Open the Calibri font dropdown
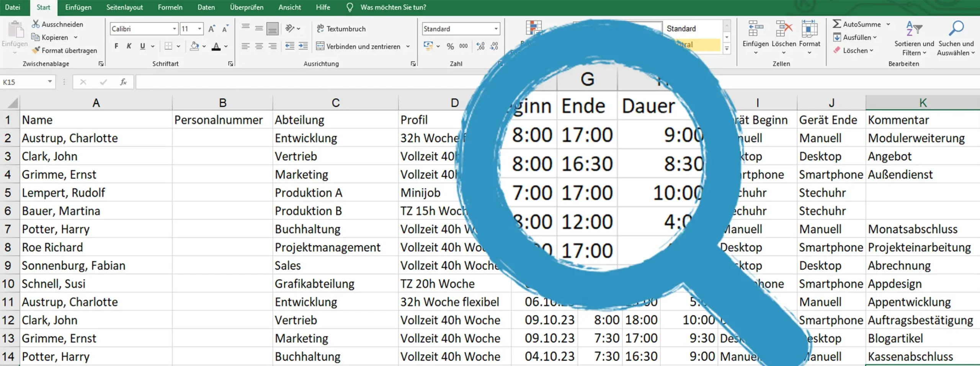980x366 pixels. pyautogui.click(x=175, y=28)
